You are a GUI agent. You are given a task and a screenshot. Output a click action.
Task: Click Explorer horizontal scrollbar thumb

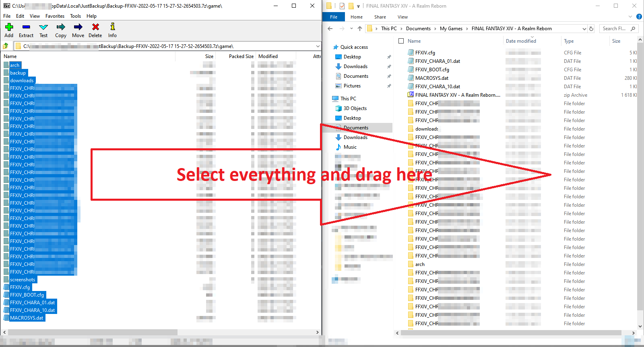point(511,333)
